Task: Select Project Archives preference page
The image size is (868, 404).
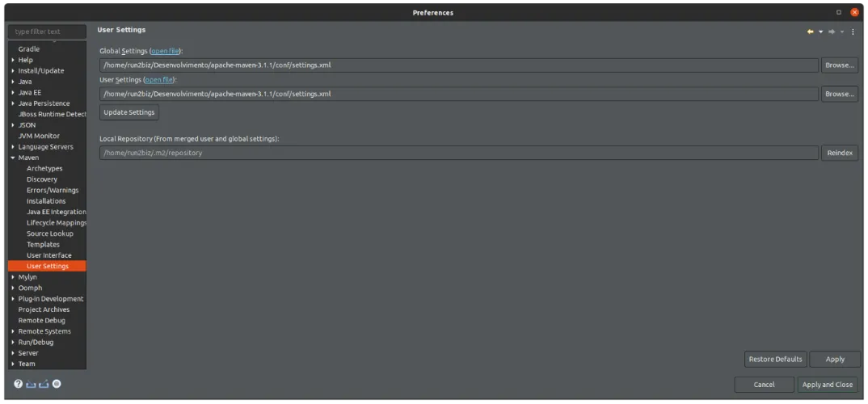Action: coord(44,309)
